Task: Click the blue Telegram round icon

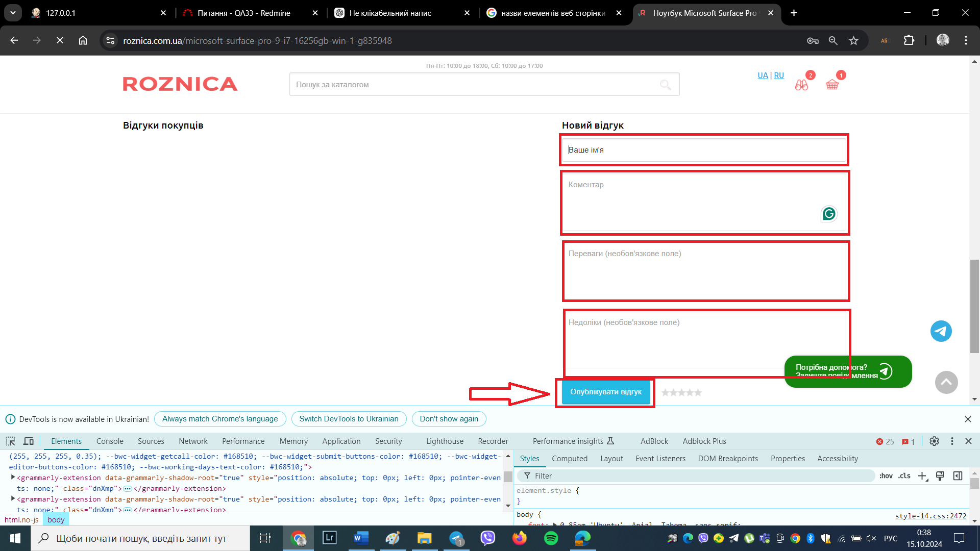Action: pyautogui.click(x=941, y=331)
